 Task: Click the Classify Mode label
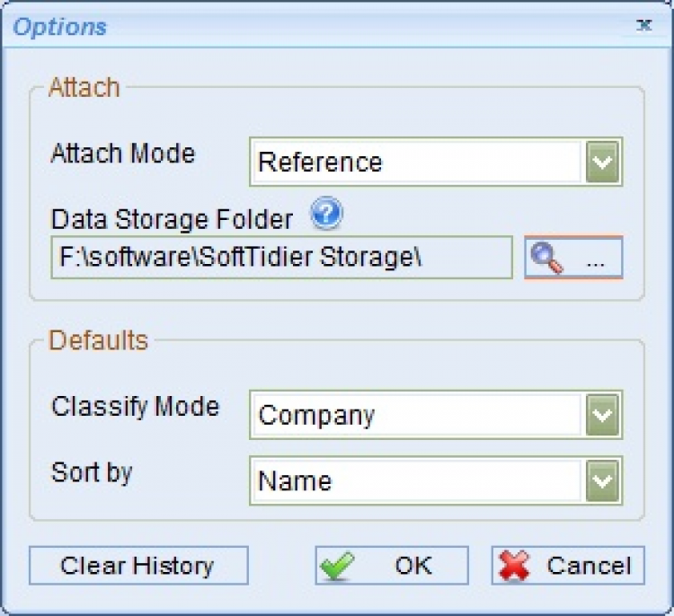click(x=136, y=407)
